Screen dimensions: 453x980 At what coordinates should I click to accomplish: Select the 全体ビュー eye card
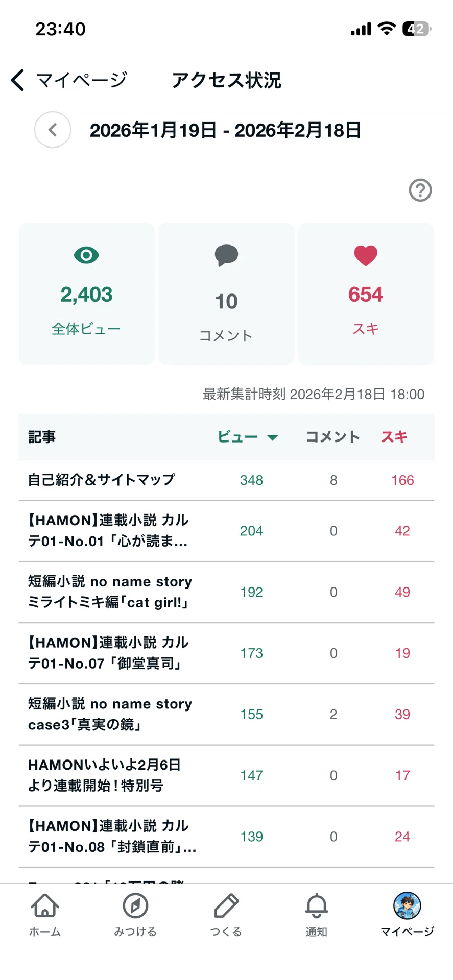87,293
